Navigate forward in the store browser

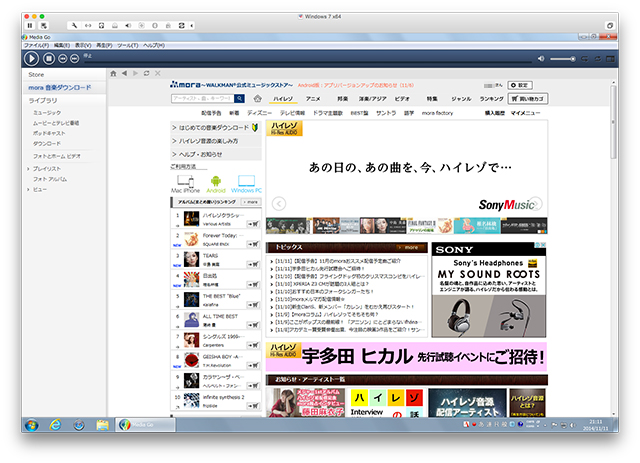pyautogui.click(x=136, y=73)
